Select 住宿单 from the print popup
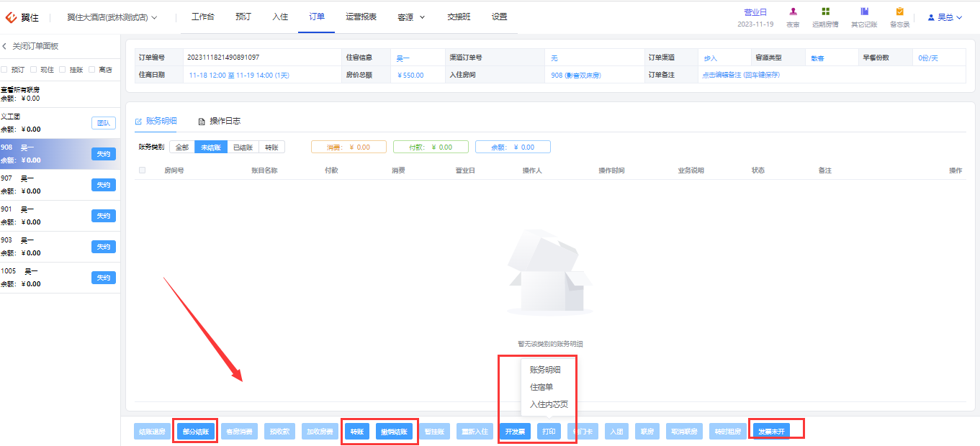980x446 pixels. (541, 387)
